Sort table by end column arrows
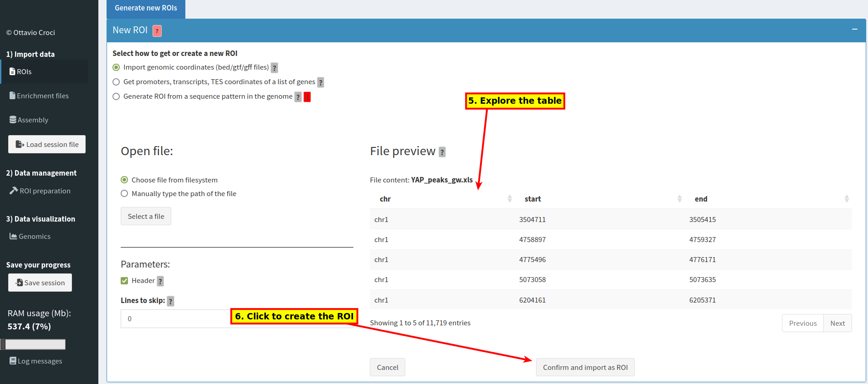Screen dimensions: 868x384 coord(847,199)
